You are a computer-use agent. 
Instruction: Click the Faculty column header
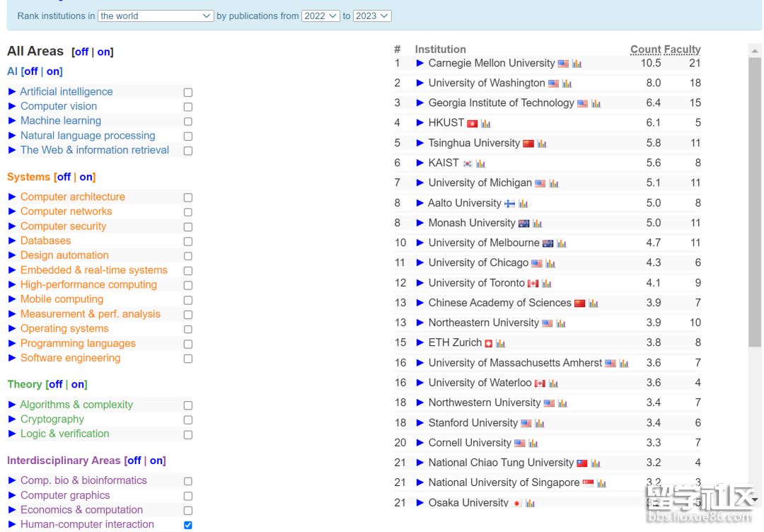tap(682, 50)
